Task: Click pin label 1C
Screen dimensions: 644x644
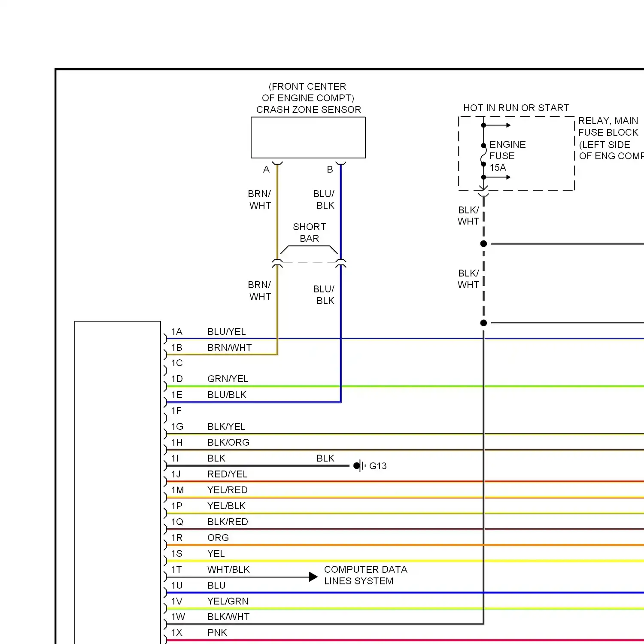Action: tap(176, 363)
